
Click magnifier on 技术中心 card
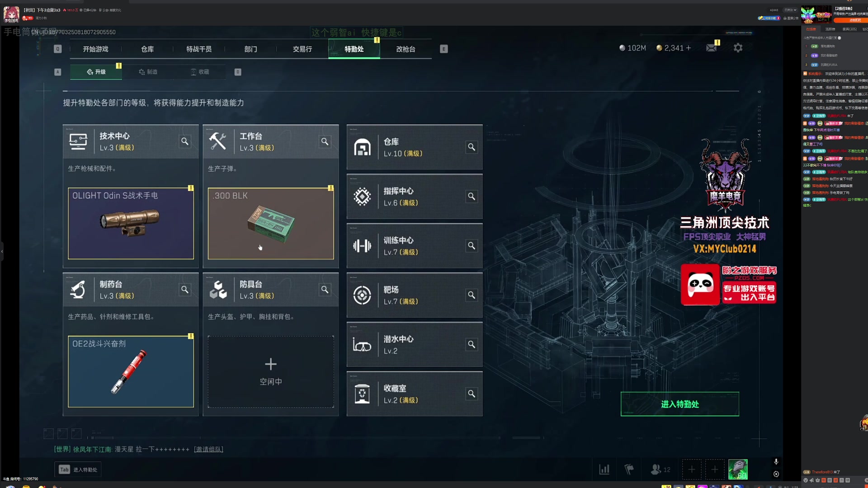point(185,141)
